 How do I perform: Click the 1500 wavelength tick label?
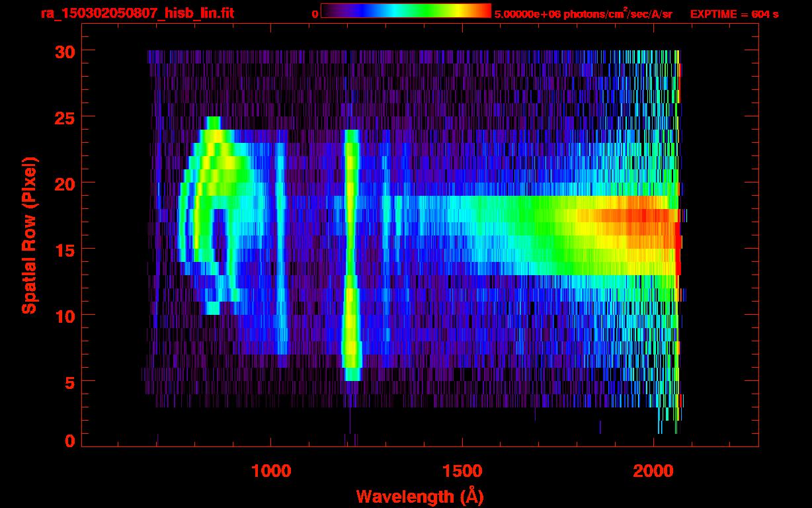462,472
